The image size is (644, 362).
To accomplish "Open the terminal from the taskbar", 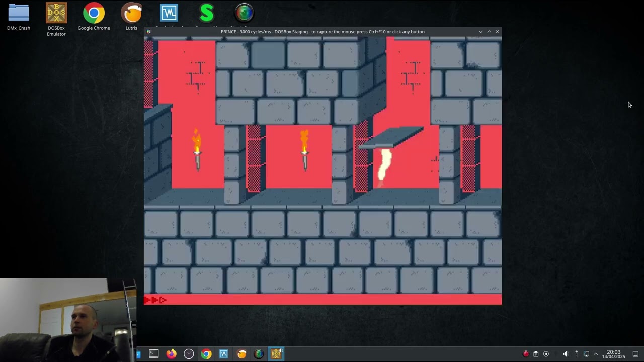I will 154,354.
